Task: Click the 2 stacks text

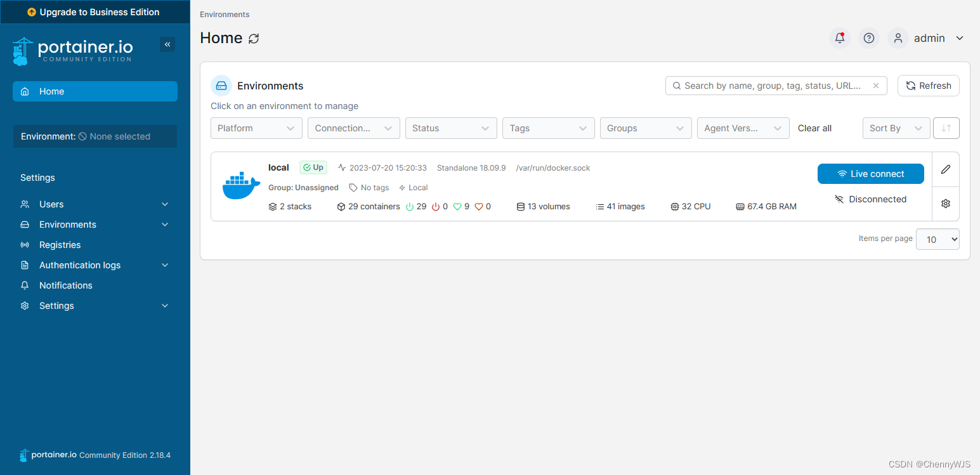Action: pos(296,207)
